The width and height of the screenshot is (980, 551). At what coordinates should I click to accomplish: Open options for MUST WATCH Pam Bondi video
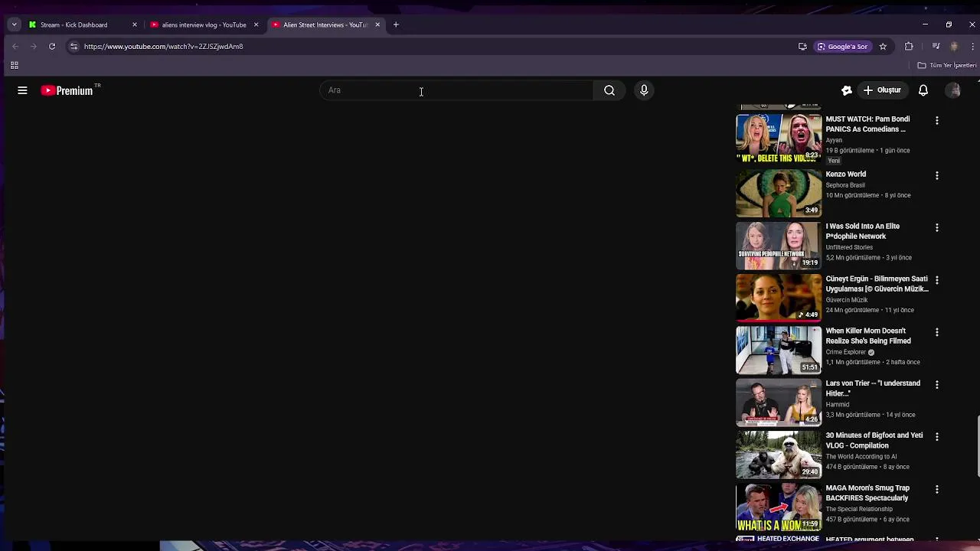[x=936, y=120]
